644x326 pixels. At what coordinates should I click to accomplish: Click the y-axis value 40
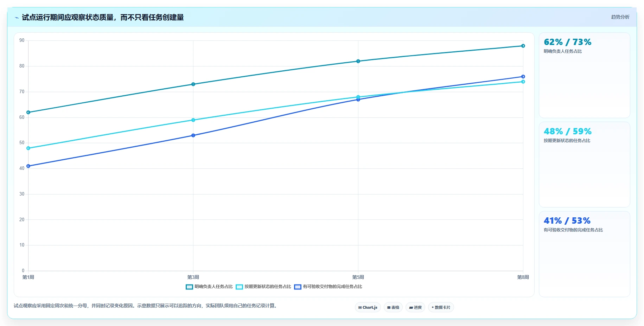point(22,168)
